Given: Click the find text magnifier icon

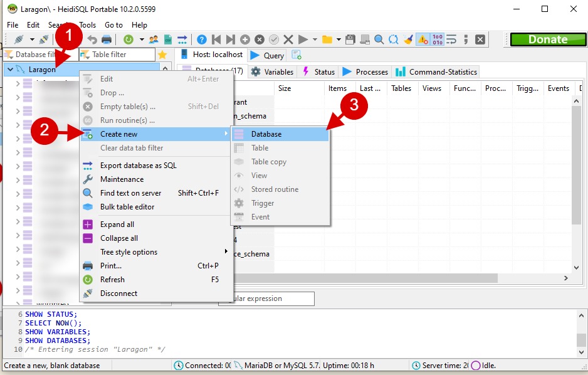Looking at the screenshot, I should (379, 40).
